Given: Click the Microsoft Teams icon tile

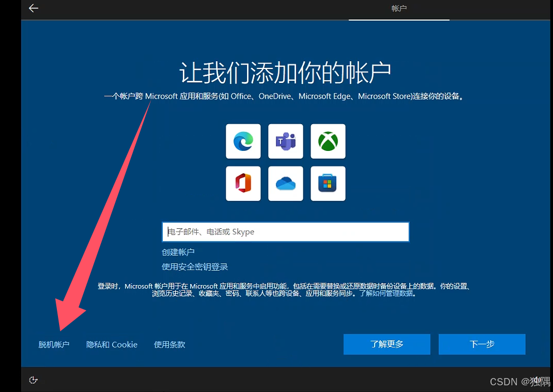Looking at the screenshot, I should coord(285,141).
